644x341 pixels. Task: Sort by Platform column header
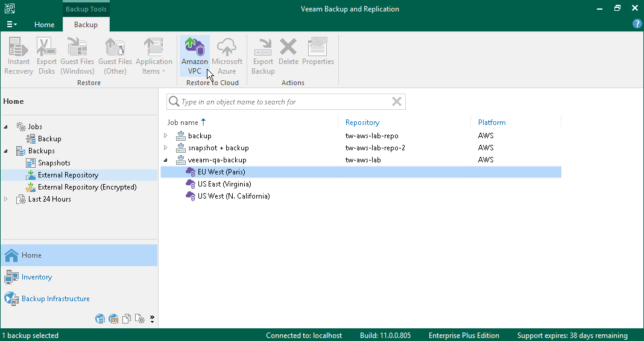[491, 123]
